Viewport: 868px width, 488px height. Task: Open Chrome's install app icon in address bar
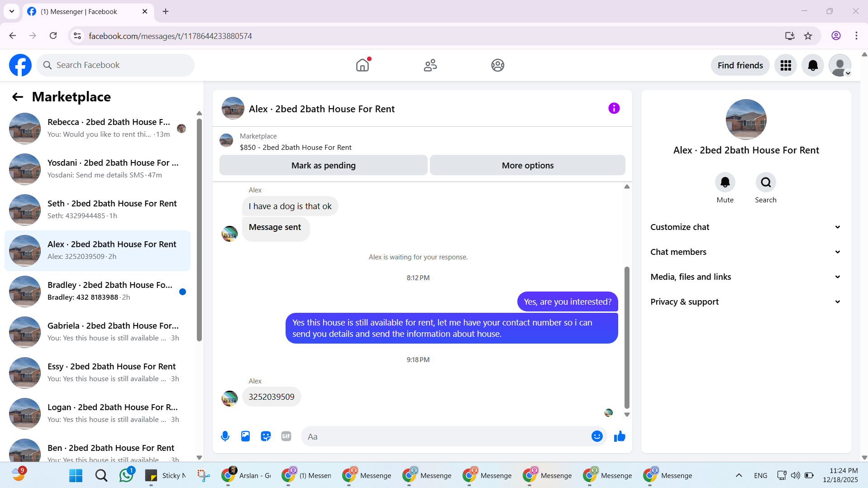tap(790, 36)
